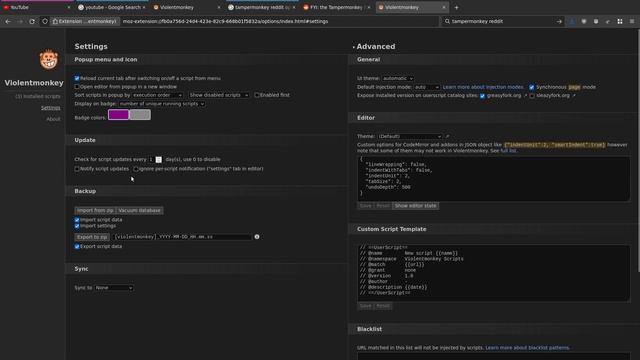Click external link icon beside editor Theme
Viewport: 640px width, 360px height.
[x=447, y=136]
